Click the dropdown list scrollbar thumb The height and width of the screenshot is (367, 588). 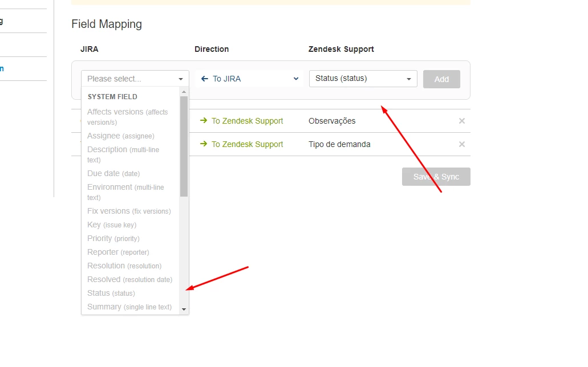[x=184, y=146]
